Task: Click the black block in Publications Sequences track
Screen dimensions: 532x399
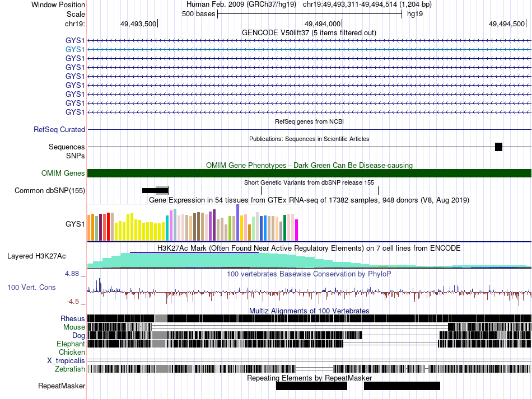Action: coord(498,147)
